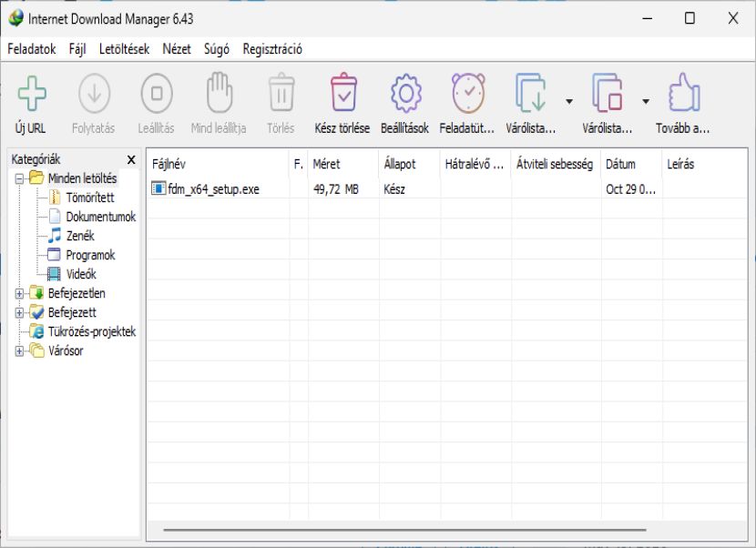Click the IDM application logo in the title bar
Screen dimensions: 756x548
pyautogui.click(x=15, y=18)
